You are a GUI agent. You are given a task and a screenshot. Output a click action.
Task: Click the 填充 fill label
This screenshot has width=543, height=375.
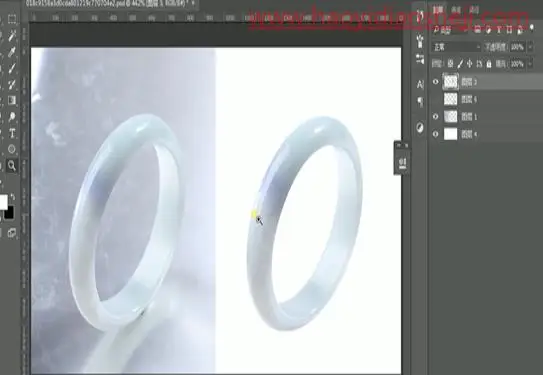(502, 64)
